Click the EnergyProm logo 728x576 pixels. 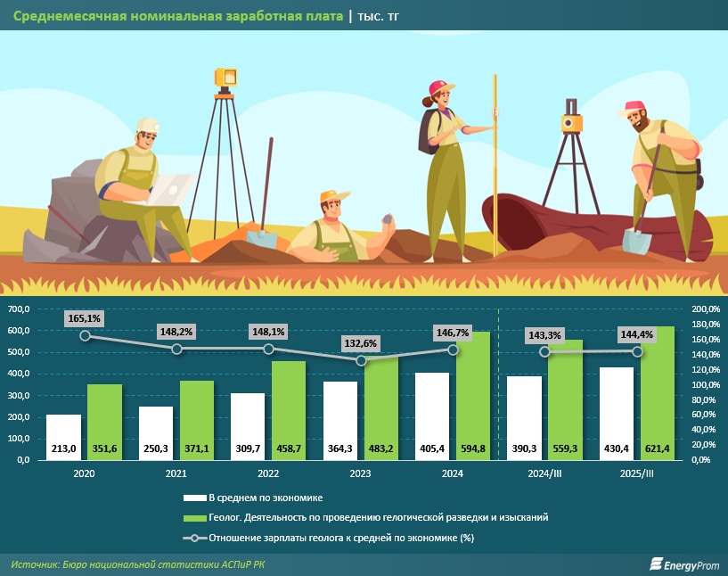pyautogui.click(x=680, y=564)
